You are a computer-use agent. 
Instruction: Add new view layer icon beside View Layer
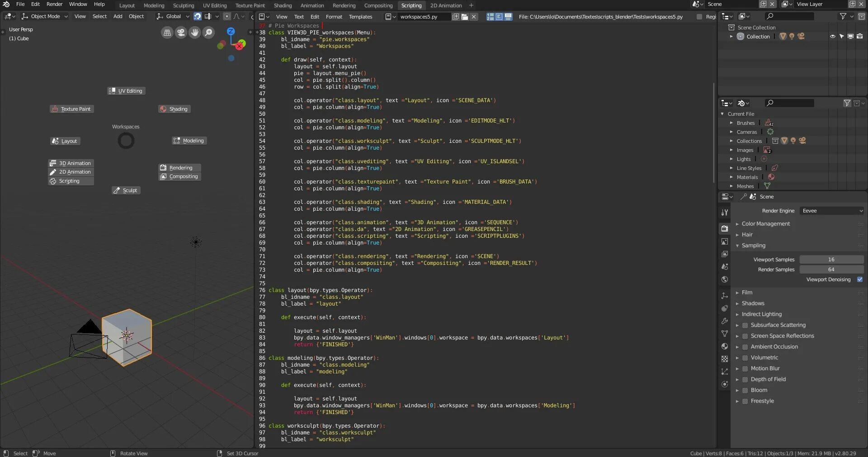pos(852,4)
